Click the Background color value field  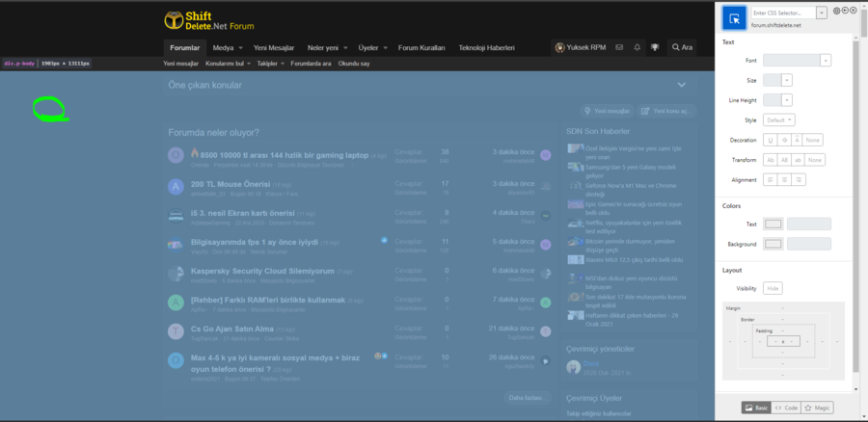809,244
